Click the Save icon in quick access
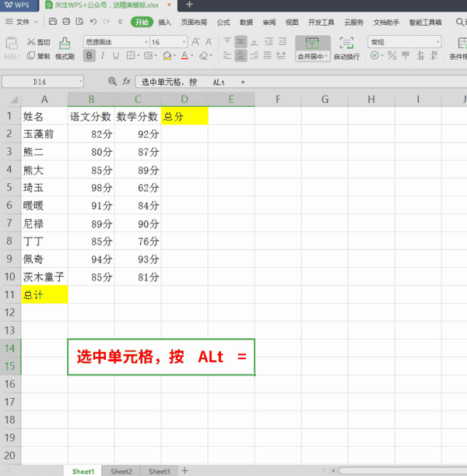 (53, 22)
